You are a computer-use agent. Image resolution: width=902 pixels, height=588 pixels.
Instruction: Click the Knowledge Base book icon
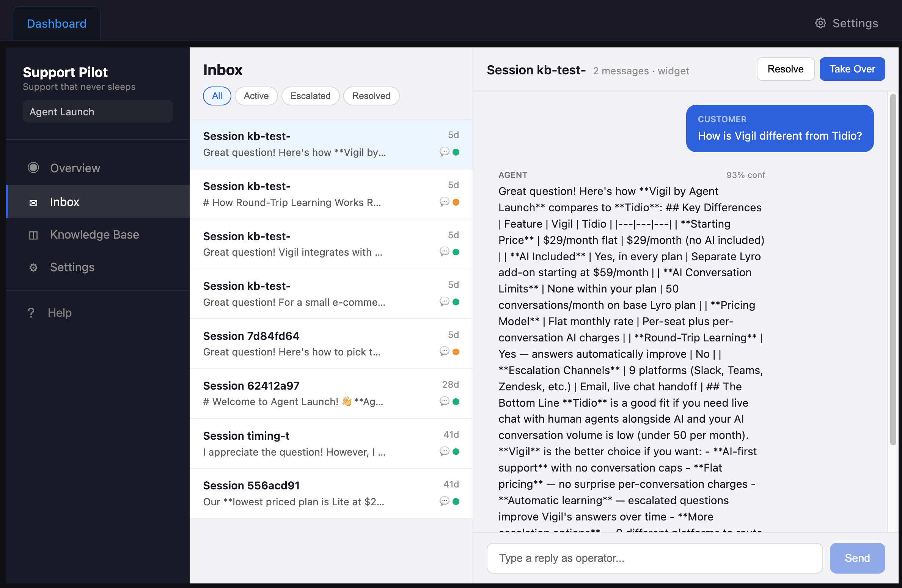[33, 235]
